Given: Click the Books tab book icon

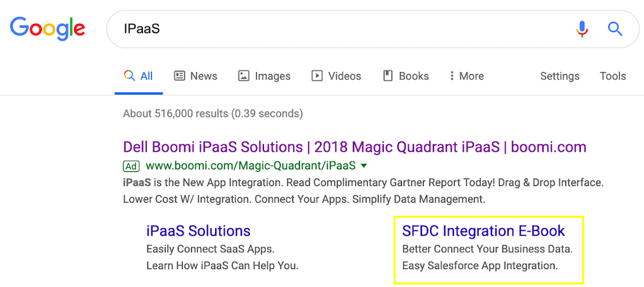Looking at the screenshot, I should 388,76.
